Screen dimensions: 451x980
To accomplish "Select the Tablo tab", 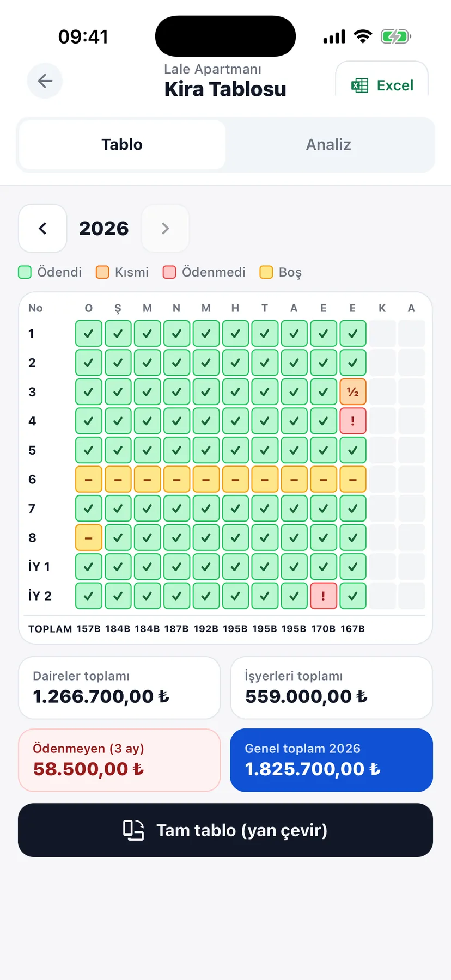I will (x=122, y=144).
